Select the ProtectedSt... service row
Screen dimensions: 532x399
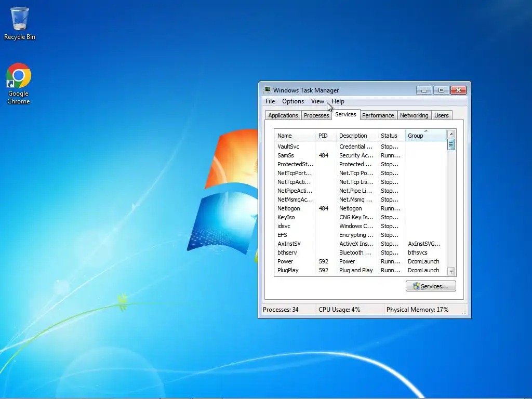[x=361, y=164]
